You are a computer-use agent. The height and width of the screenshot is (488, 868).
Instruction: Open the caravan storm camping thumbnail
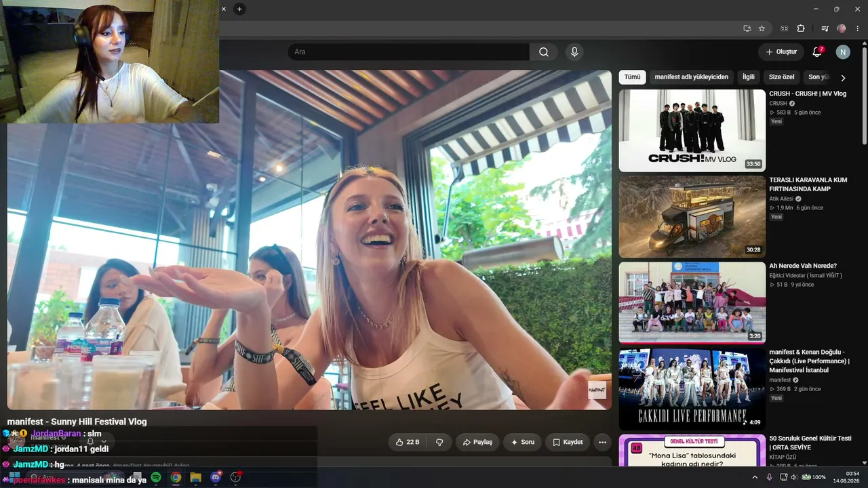[692, 217]
